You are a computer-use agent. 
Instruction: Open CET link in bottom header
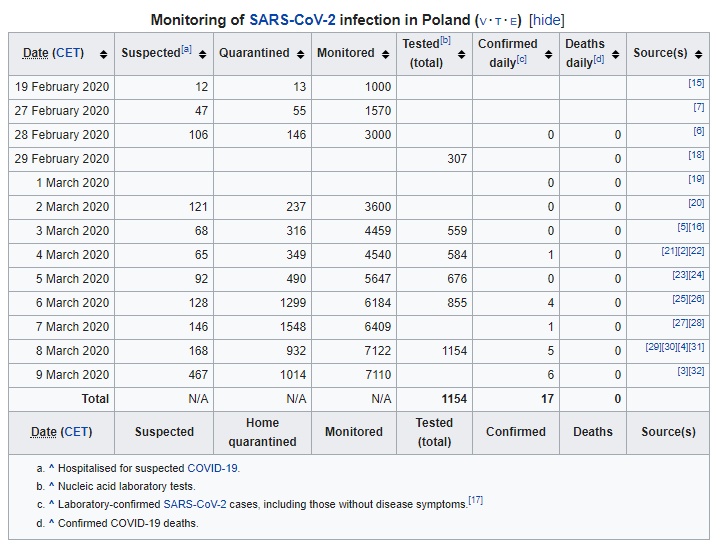point(76,432)
